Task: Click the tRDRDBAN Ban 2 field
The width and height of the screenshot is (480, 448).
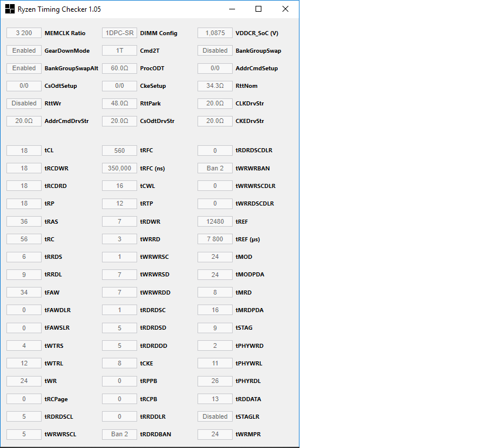Action: coord(120,435)
